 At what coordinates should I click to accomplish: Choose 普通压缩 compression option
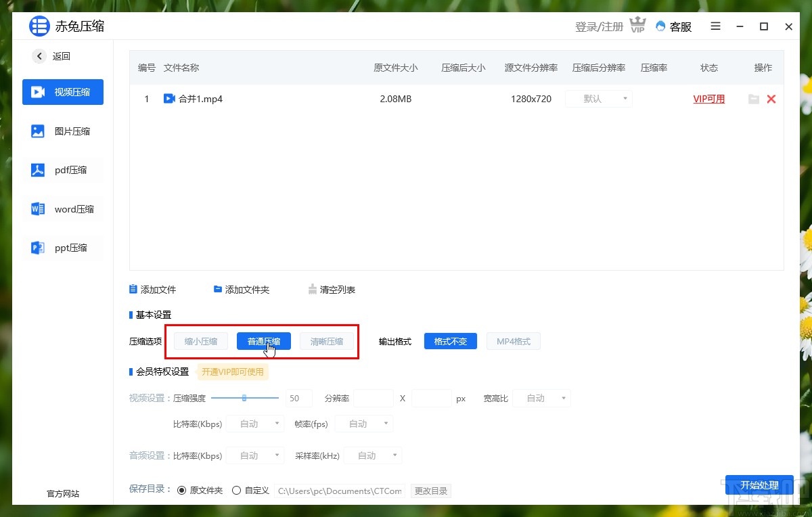coord(264,341)
